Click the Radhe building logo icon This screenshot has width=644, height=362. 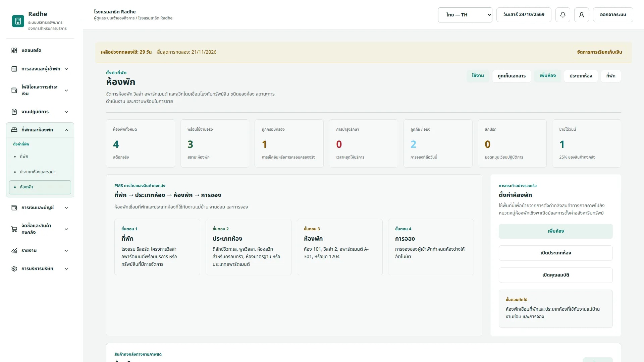coord(18,21)
